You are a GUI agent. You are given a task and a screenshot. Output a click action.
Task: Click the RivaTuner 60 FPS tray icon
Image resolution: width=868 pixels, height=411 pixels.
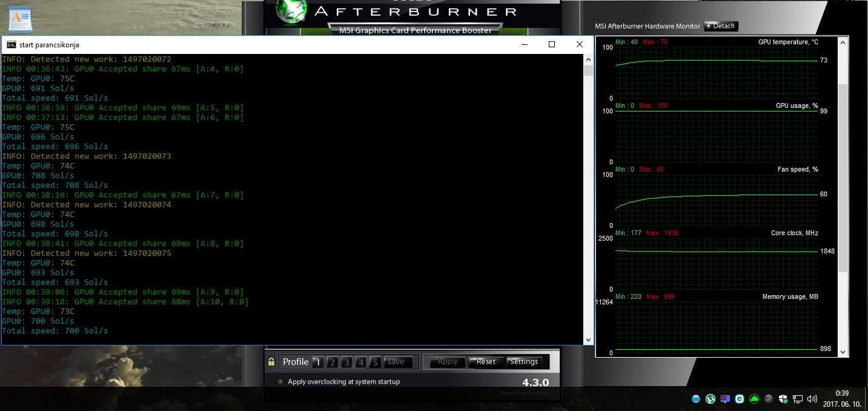(725, 399)
